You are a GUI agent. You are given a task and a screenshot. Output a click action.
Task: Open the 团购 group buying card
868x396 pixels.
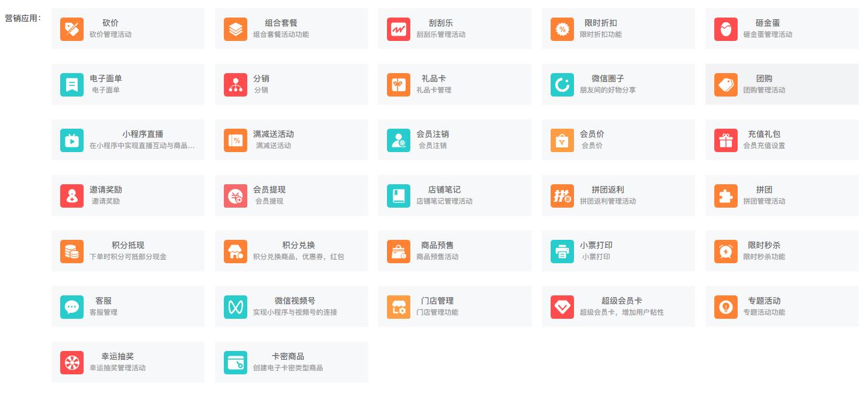click(781, 84)
